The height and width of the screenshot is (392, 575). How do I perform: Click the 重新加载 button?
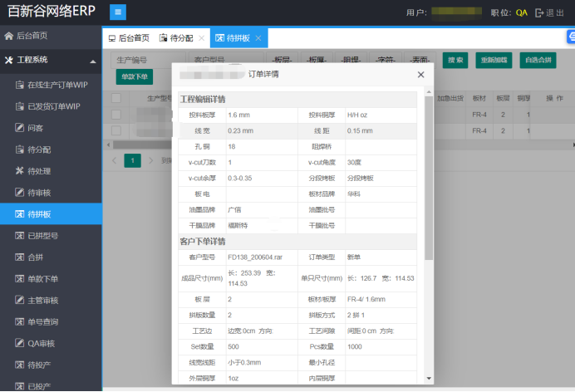pos(494,60)
